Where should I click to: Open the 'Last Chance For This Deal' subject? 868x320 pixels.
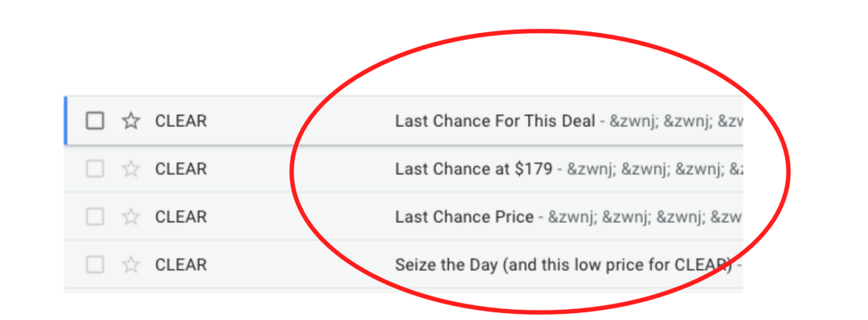[495, 120]
